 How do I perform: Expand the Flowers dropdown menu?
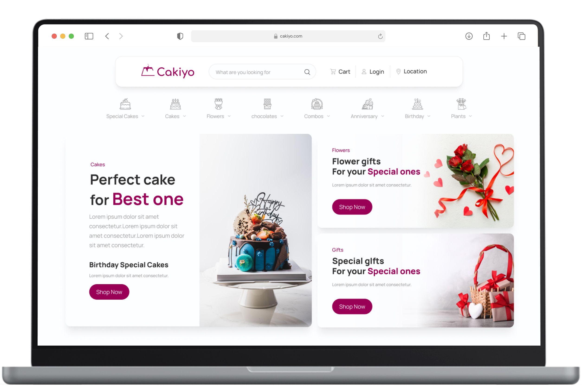(x=218, y=116)
